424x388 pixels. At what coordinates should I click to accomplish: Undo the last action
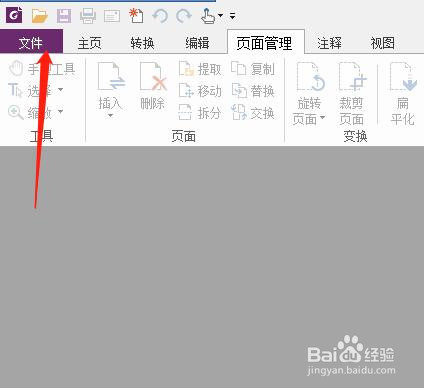[160, 16]
